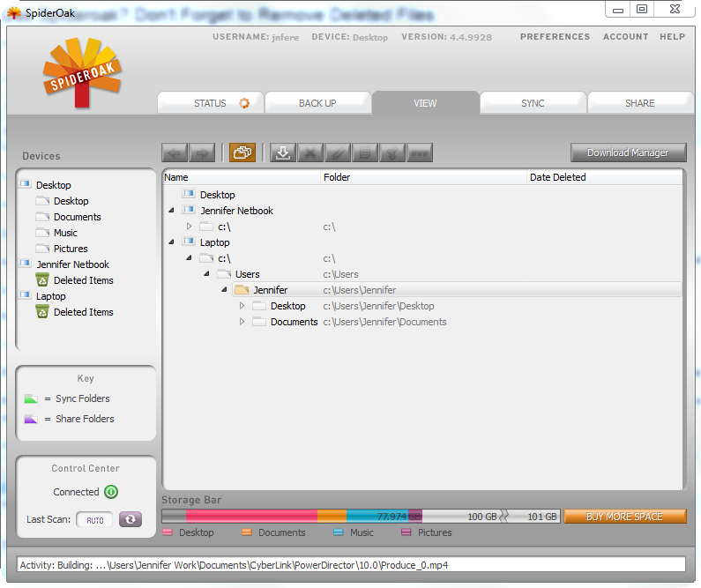
Task: Open Deleted Items under Laptop device
Action: [83, 312]
